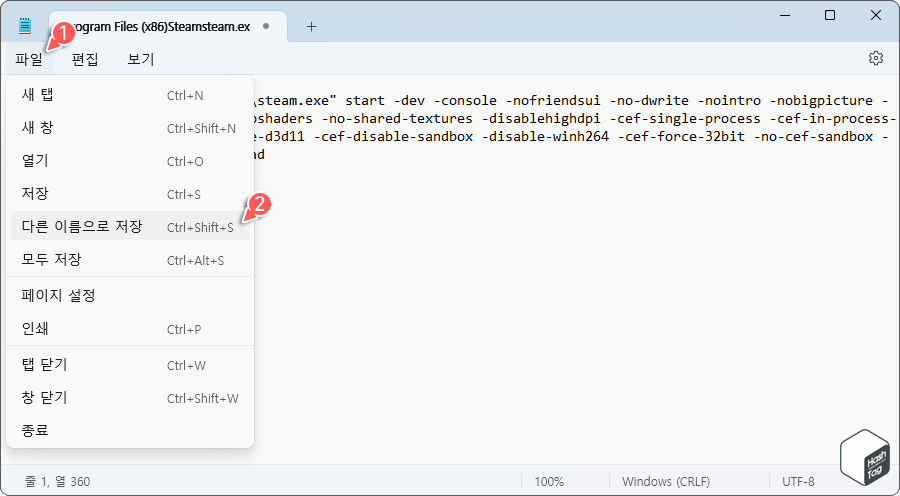Click the UTF-8 encoding indicator

click(x=798, y=481)
